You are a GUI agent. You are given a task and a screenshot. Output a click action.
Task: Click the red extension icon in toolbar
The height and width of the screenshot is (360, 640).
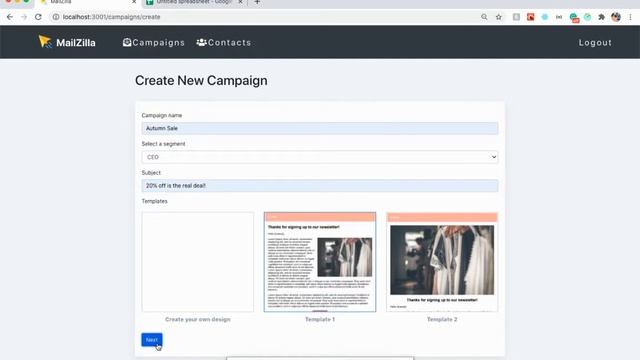[531, 17]
